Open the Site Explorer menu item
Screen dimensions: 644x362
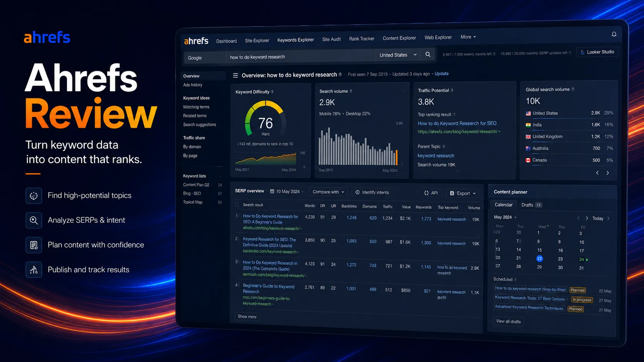click(257, 40)
